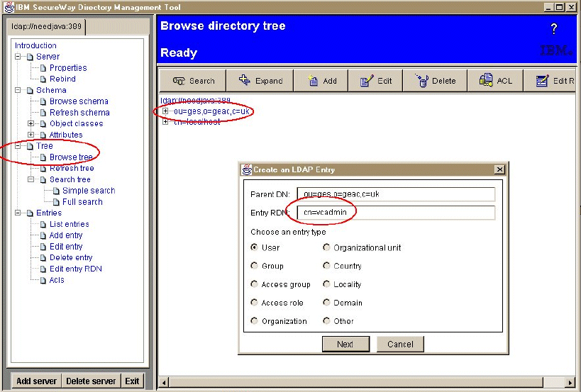Click the horizontal scrollbar left arrow
This screenshot has height=392, width=581.
(164, 382)
